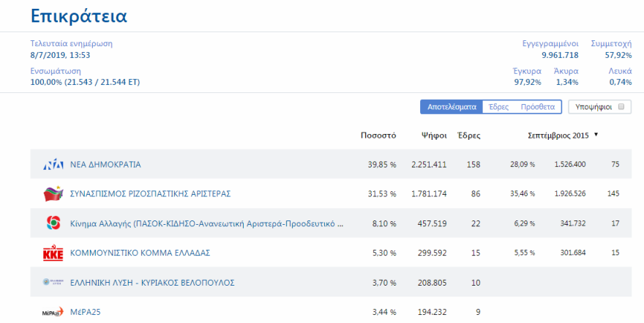Open the Σεπτέμβριος 2015 comparison dropdown
This screenshot has height=323, width=644.
click(563, 135)
